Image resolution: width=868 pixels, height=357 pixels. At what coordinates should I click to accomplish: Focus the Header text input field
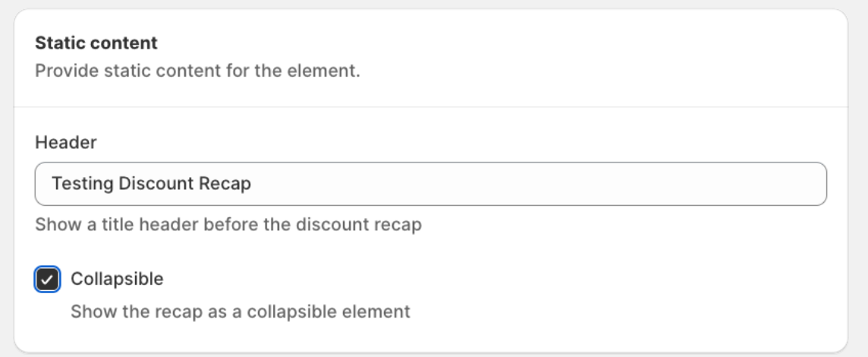point(430,184)
